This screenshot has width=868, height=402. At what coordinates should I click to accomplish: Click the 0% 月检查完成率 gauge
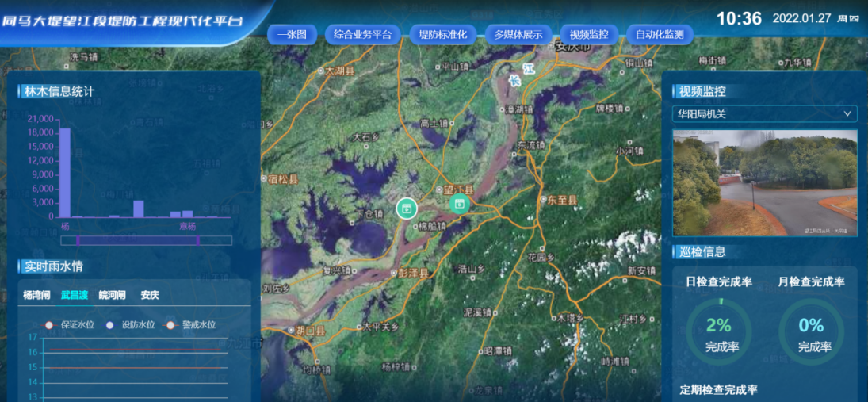[x=811, y=332]
